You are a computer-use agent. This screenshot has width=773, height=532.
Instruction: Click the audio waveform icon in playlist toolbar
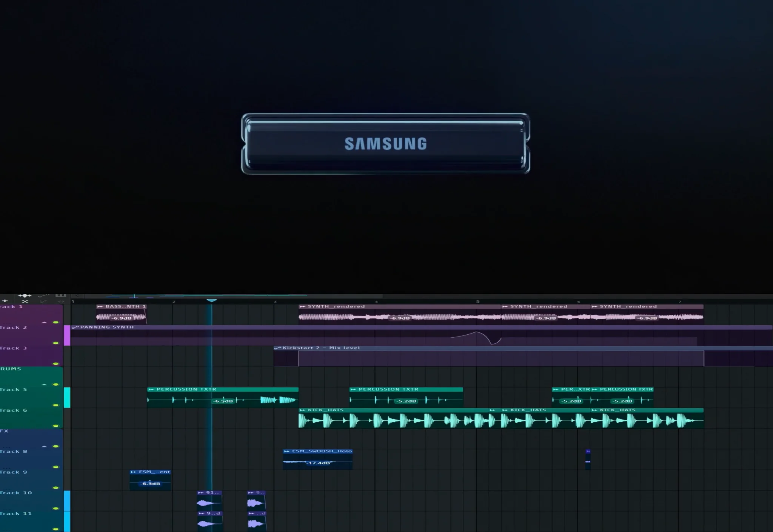(25, 295)
